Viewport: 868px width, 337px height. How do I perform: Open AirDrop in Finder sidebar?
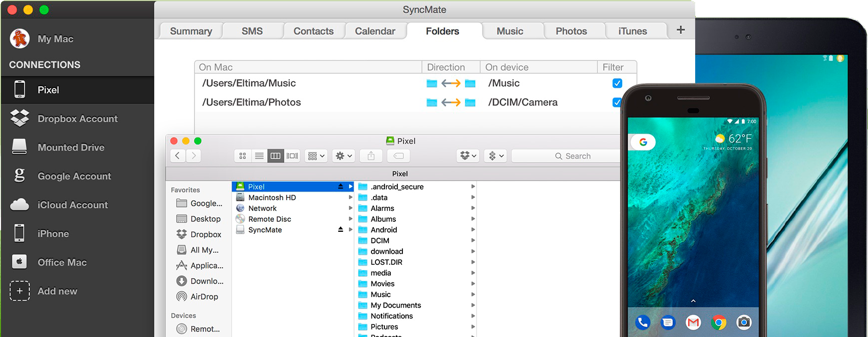(198, 297)
